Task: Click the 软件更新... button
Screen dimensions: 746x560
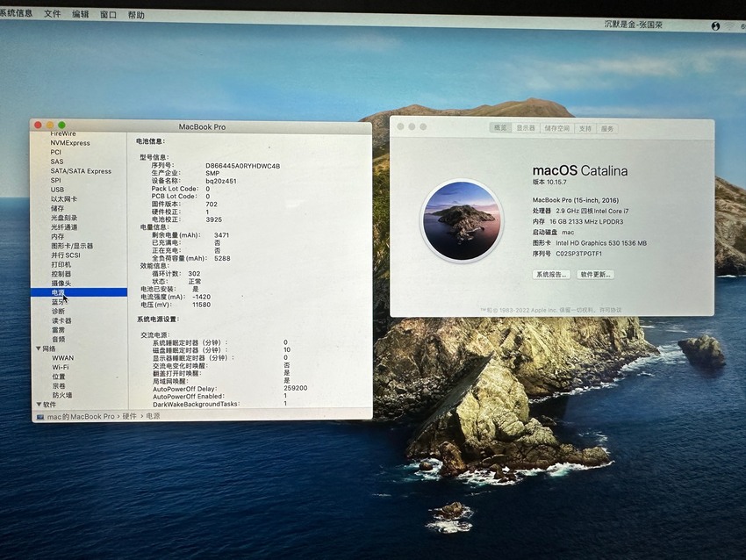Action: pyautogui.click(x=595, y=275)
